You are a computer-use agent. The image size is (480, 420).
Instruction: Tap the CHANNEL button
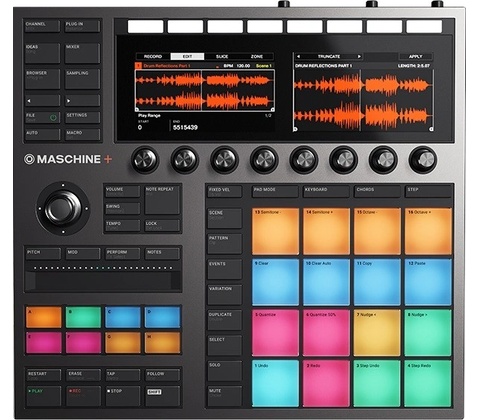[43, 26]
